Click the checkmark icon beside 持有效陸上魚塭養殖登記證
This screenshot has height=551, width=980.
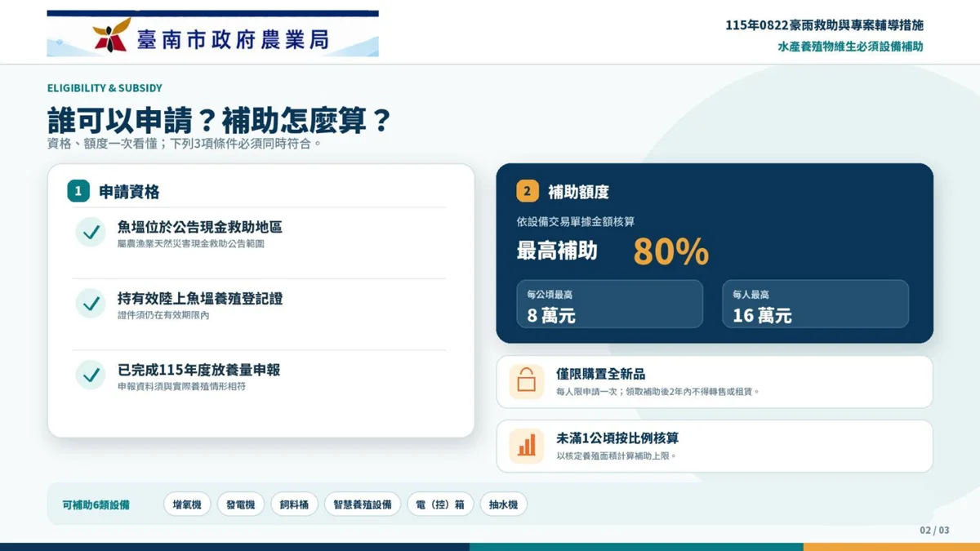[91, 304]
